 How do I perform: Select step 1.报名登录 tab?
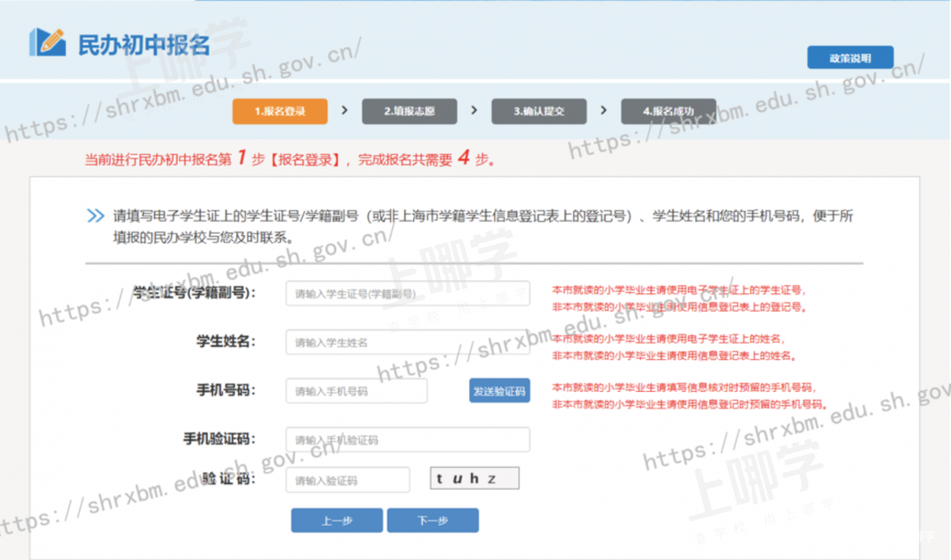[x=280, y=111]
